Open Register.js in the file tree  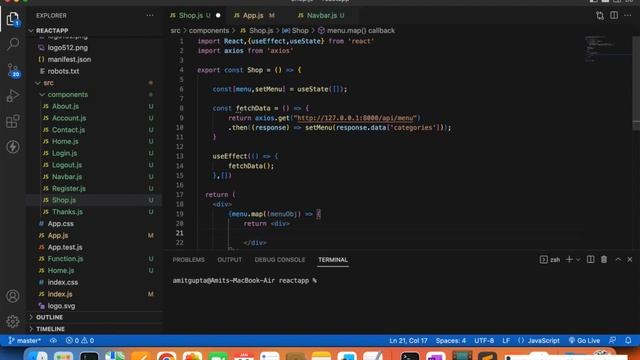point(69,189)
